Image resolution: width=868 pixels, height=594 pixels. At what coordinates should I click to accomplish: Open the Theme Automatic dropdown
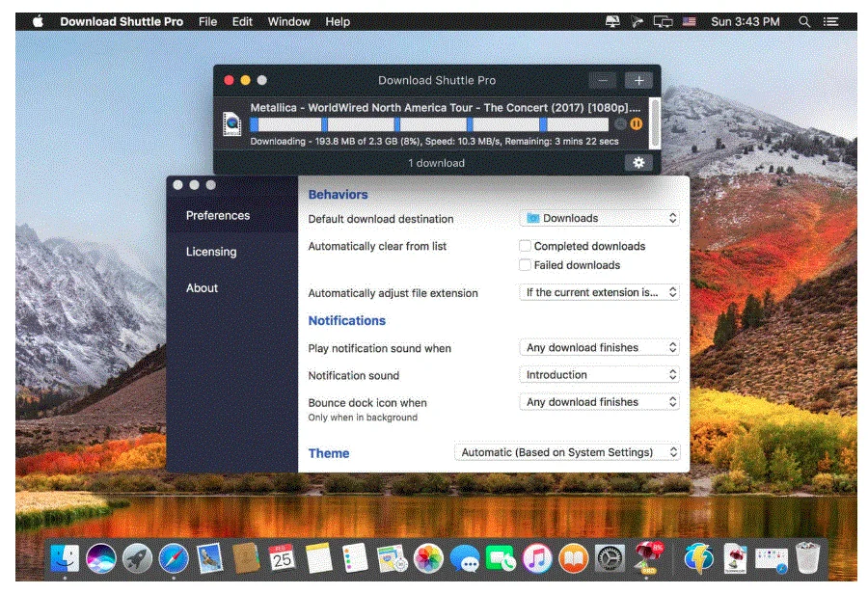coord(567,452)
